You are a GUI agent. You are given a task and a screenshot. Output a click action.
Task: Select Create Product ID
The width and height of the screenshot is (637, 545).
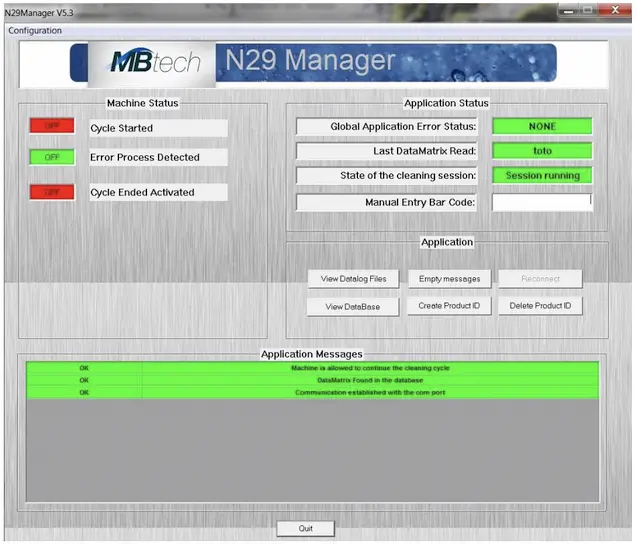click(449, 306)
